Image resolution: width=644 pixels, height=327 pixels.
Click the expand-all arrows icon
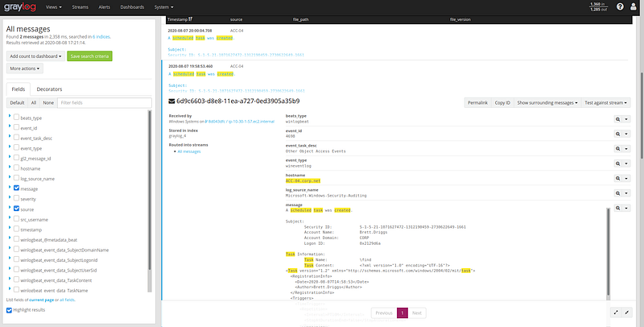pyautogui.click(x=616, y=313)
